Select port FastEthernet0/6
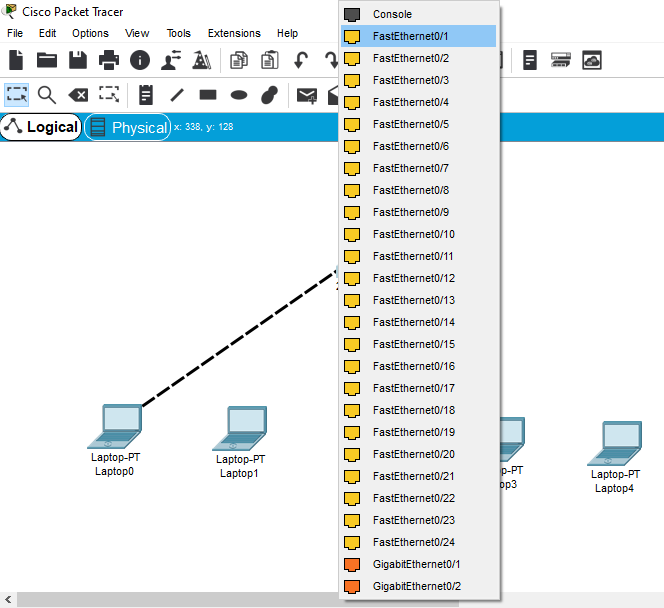Viewport: 664px width, 608px height. point(418,146)
